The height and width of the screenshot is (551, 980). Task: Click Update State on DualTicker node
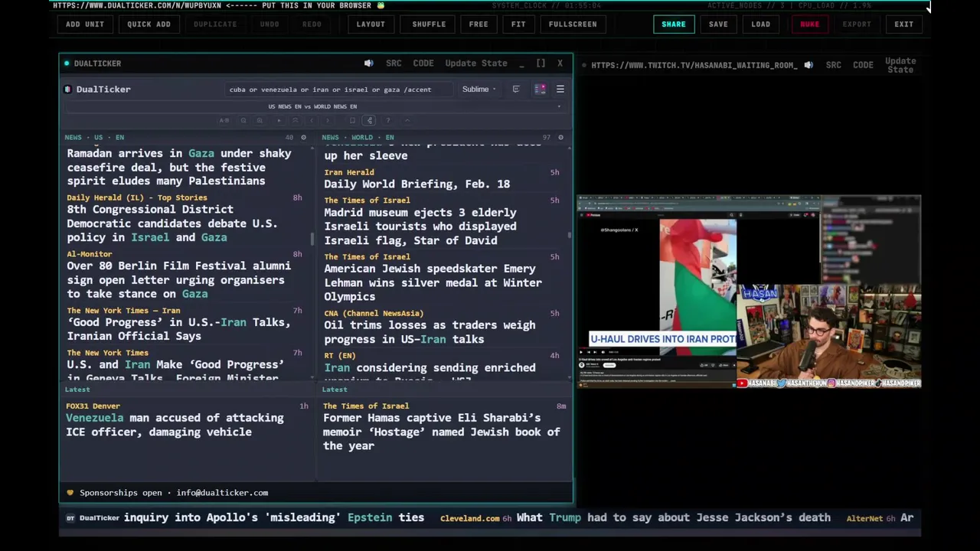pyautogui.click(x=476, y=64)
